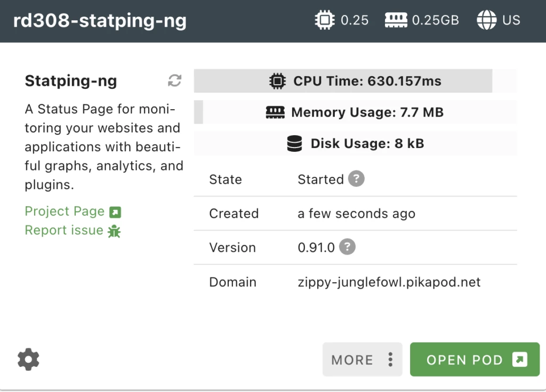Click the external link icon beside Project Page

(x=115, y=212)
